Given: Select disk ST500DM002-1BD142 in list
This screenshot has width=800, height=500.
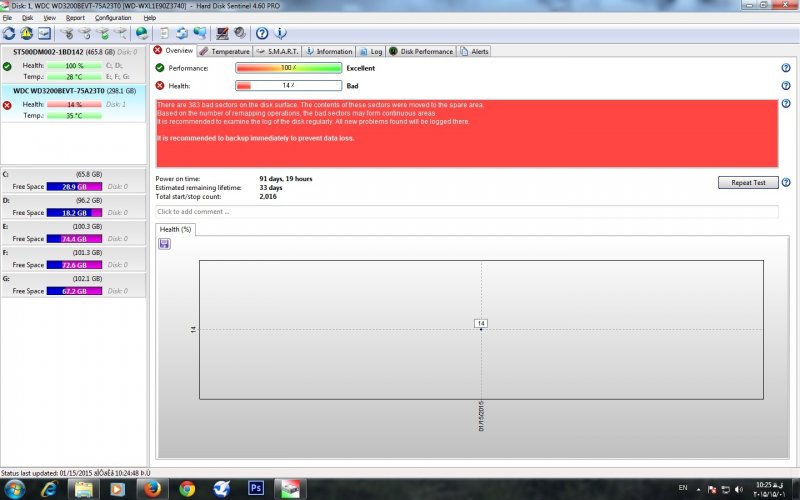Looking at the screenshot, I should tap(73, 64).
